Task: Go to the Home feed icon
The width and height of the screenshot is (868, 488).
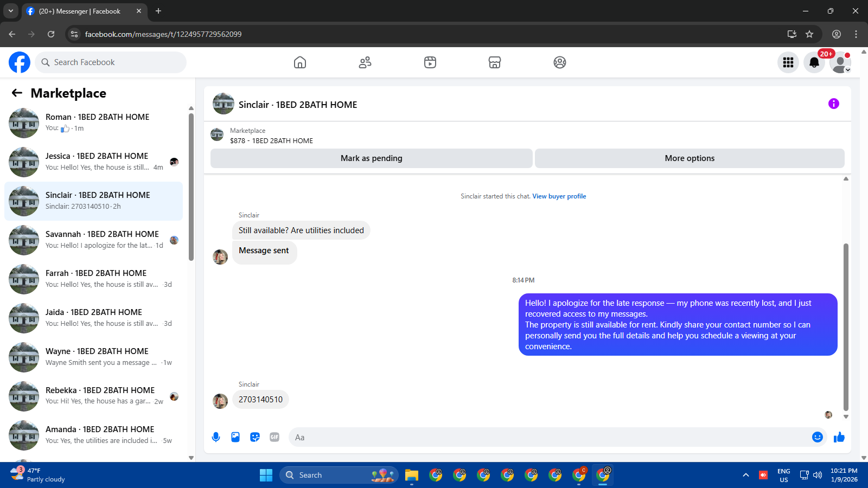Action: [x=300, y=62]
